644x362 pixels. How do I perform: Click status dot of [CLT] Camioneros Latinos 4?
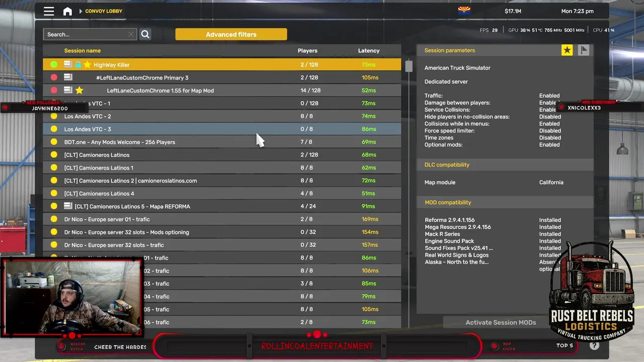pyautogui.click(x=54, y=194)
